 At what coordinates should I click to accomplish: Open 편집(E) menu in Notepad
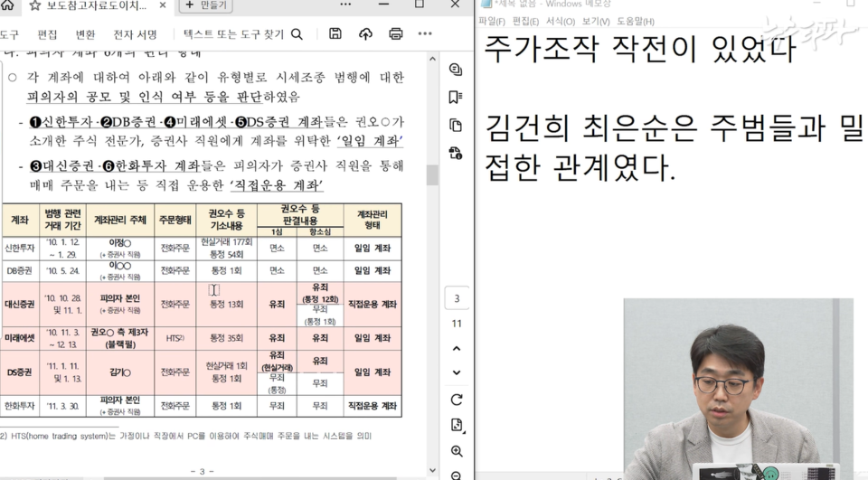click(525, 22)
